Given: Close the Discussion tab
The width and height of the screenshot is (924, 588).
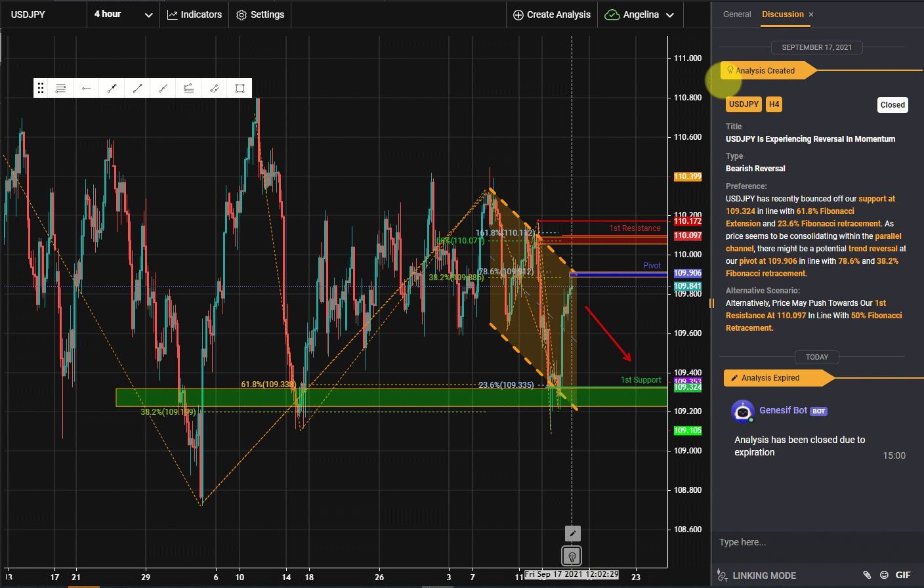Looking at the screenshot, I should 811,14.
